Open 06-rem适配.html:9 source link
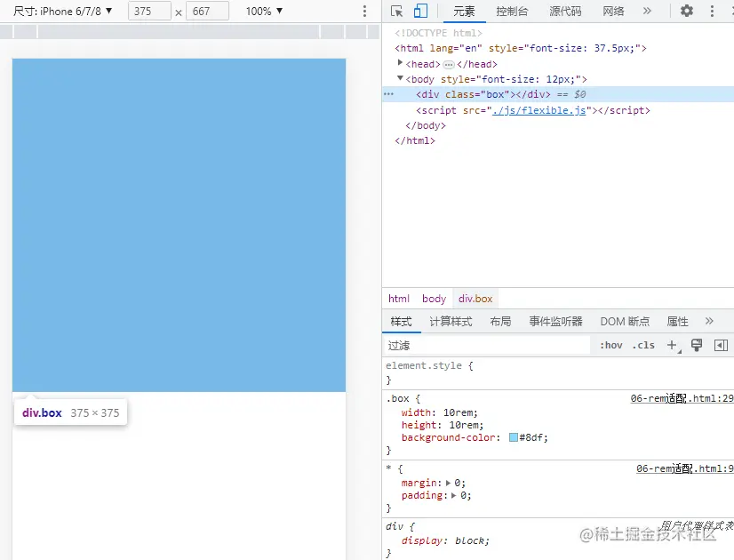Image resolution: width=734 pixels, height=560 pixels. [x=684, y=468]
